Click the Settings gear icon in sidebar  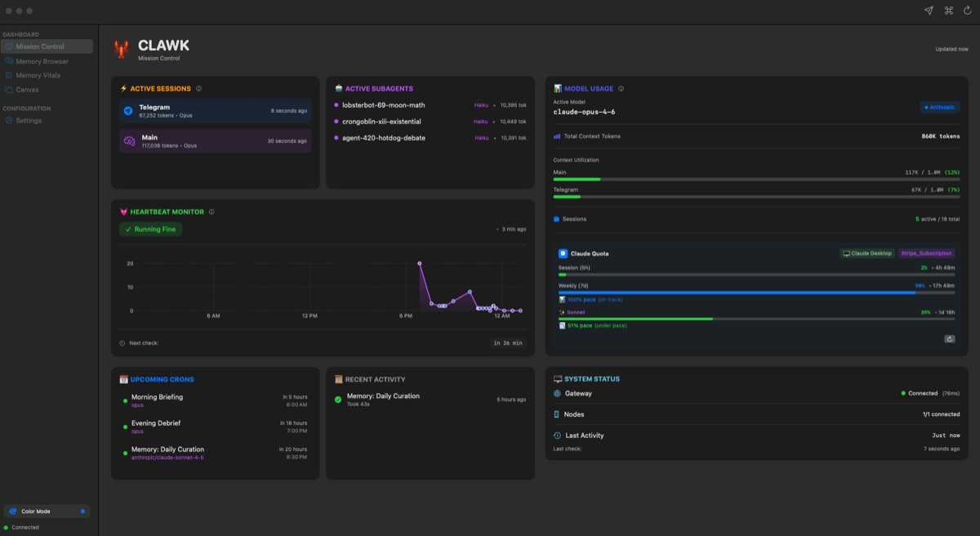tap(9, 120)
